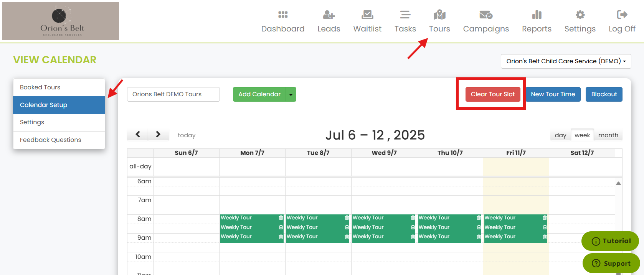Delete the bottom Weekly Tour on Friday

pos(545,237)
